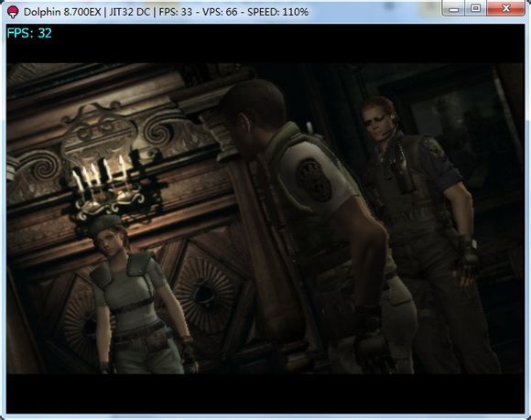
Task: Click the SPEED: 110% readout in title
Action: (x=277, y=12)
